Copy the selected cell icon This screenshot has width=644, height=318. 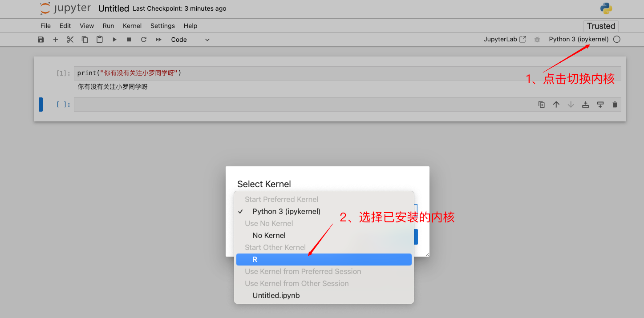[85, 40]
